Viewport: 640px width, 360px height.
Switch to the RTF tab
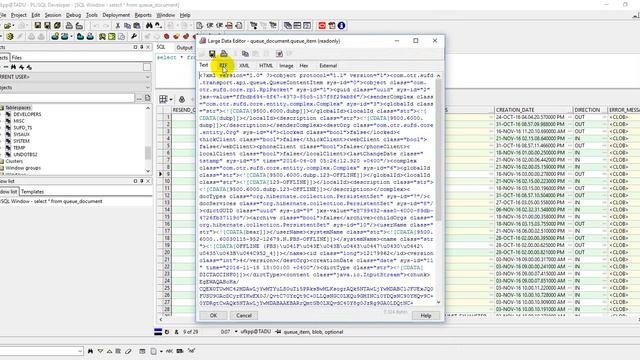pyautogui.click(x=223, y=65)
